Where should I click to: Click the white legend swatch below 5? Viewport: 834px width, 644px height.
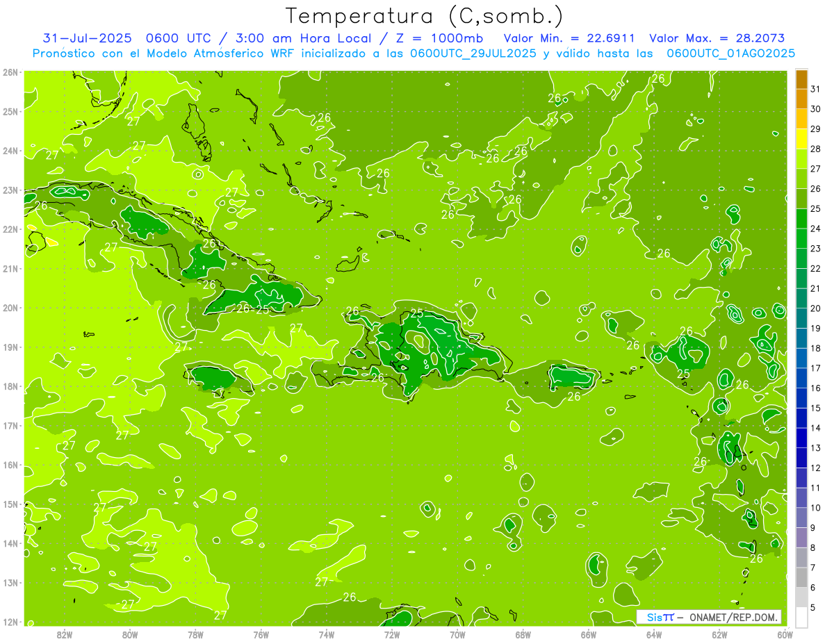coord(802,617)
